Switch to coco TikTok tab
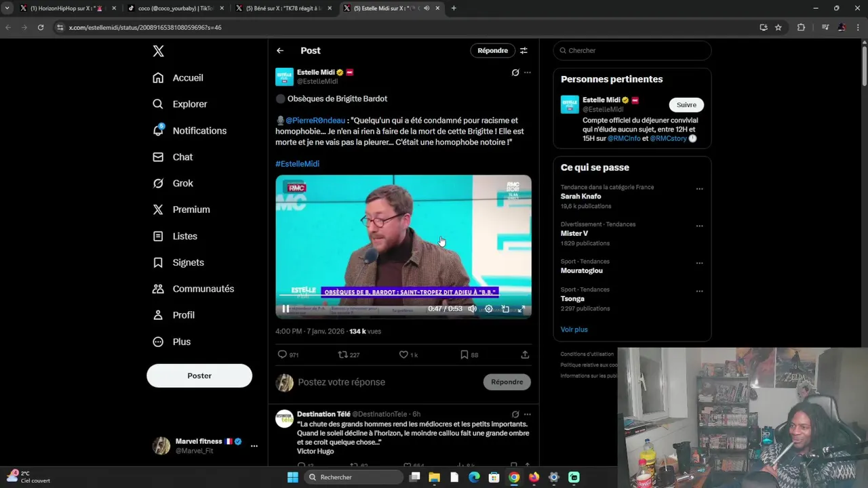 pyautogui.click(x=175, y=8)
